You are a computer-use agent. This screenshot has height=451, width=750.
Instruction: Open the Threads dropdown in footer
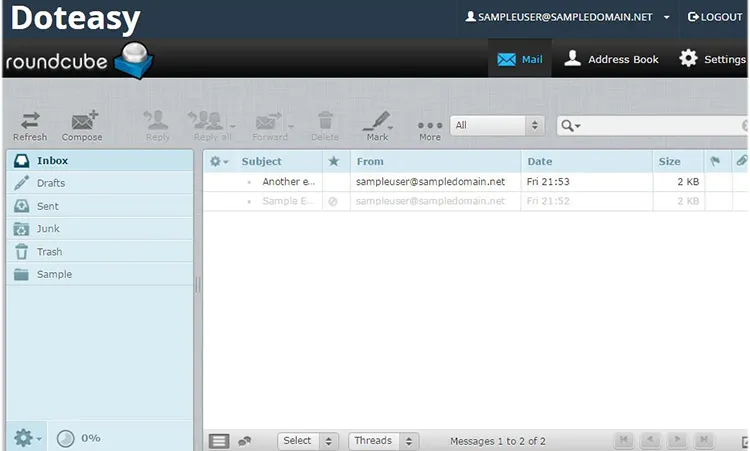383,441
